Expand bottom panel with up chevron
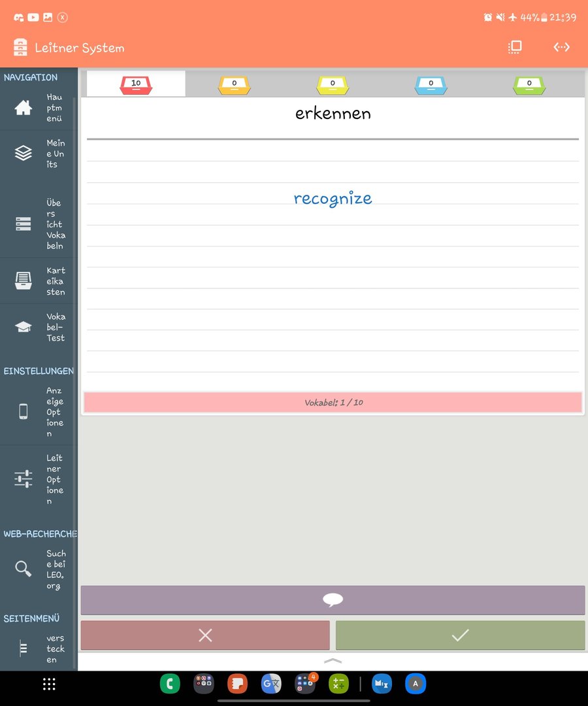 (x=333, y=661)
